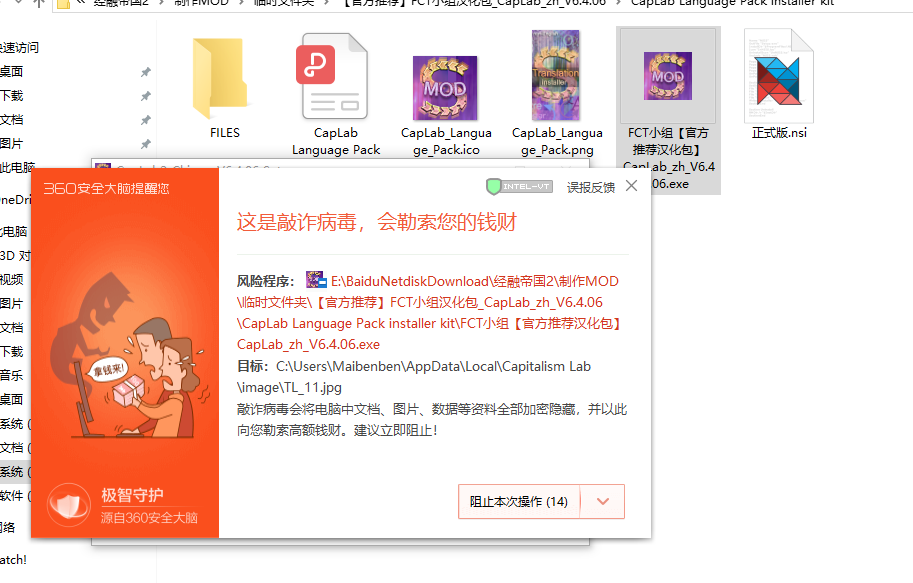Select 桌面 under quick access in sidebar

(x=12, y=72)
